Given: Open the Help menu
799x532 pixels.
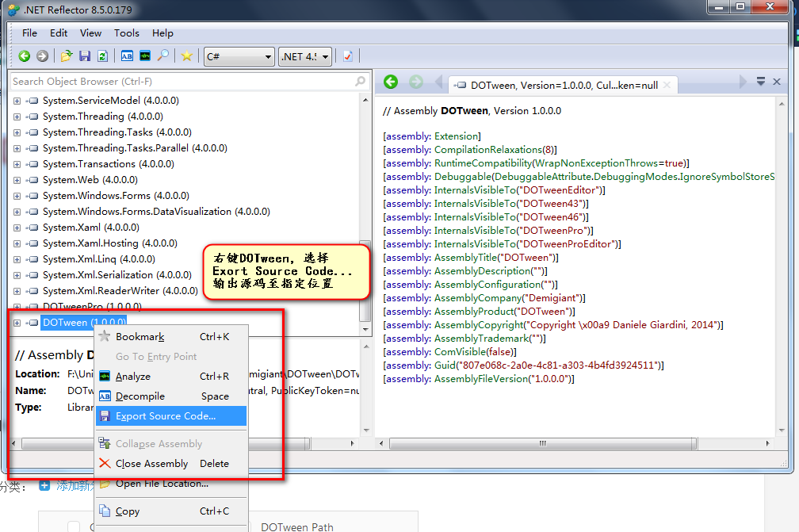Looking at the screenshot, I should pyautogui.click(x=162, y=33).
